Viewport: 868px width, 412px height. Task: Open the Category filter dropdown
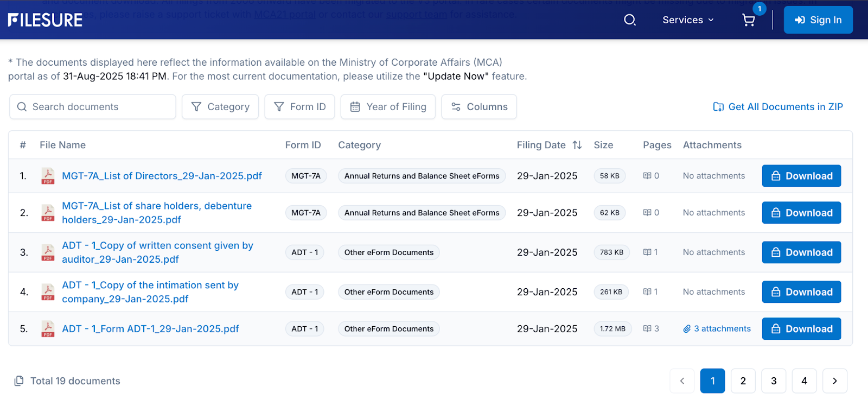click(x=220, y=107)
